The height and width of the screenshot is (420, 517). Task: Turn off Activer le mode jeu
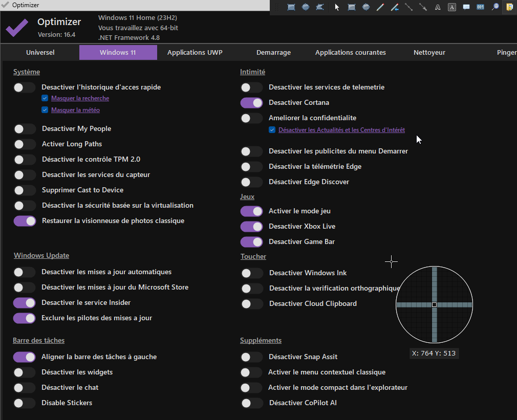coord(251,211)
